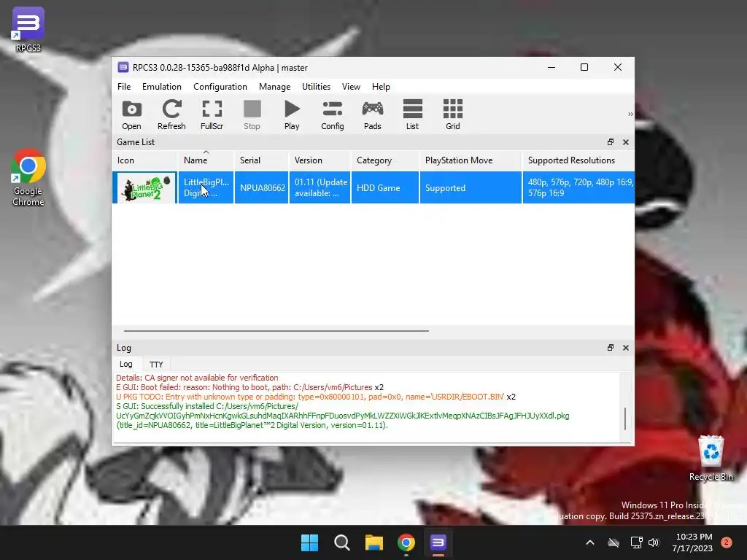Open the Pads controller settings
Viewport: 747px width, 560px height.
point(373,114)
